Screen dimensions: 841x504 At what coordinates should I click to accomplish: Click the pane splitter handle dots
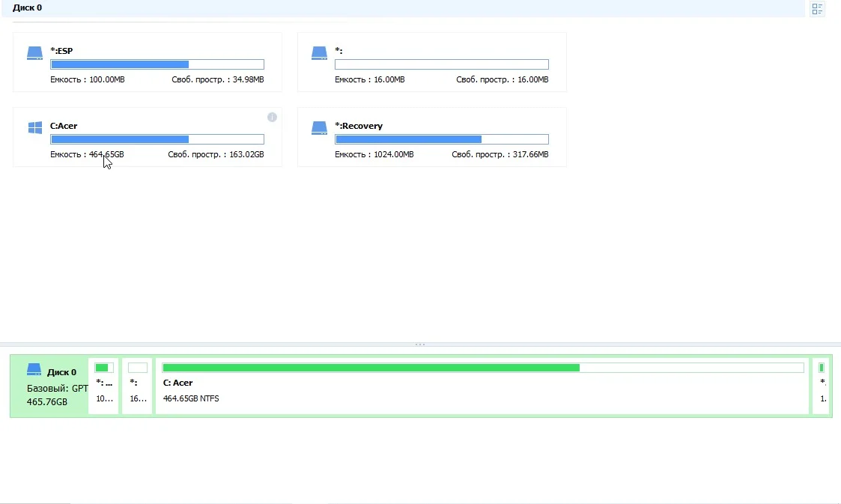[420, 344]
